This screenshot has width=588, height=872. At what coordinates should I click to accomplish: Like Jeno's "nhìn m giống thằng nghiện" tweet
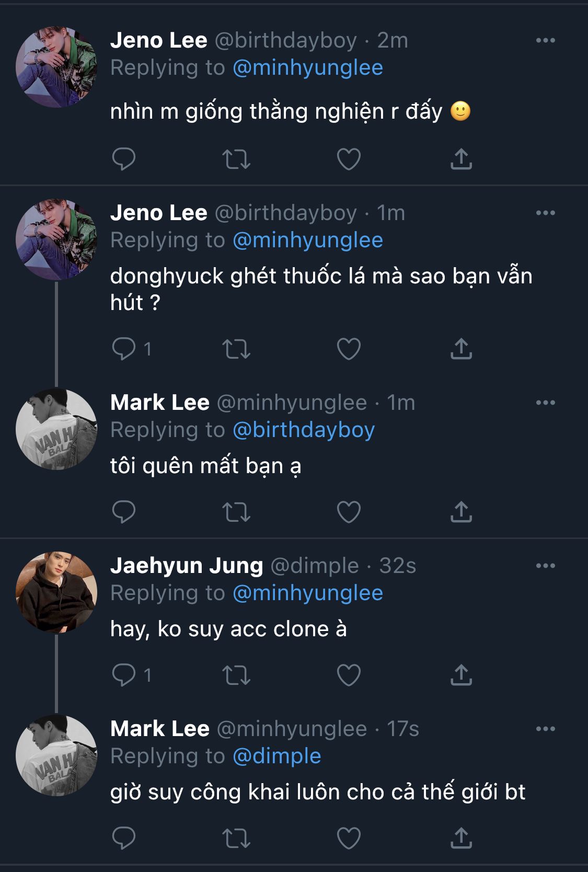coord(349,159)
